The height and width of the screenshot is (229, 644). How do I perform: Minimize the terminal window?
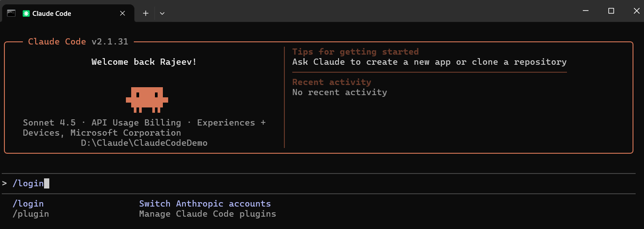[x=585, y=11]
